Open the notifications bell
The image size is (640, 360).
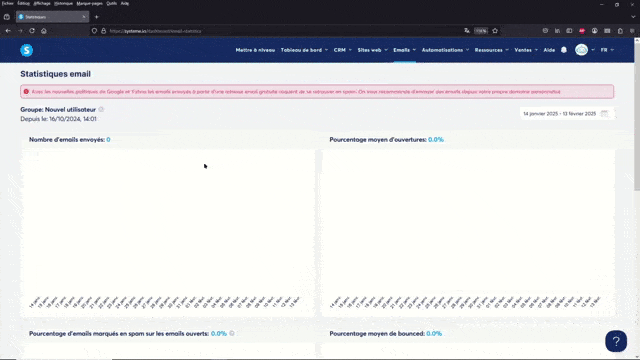click(564, 50)
